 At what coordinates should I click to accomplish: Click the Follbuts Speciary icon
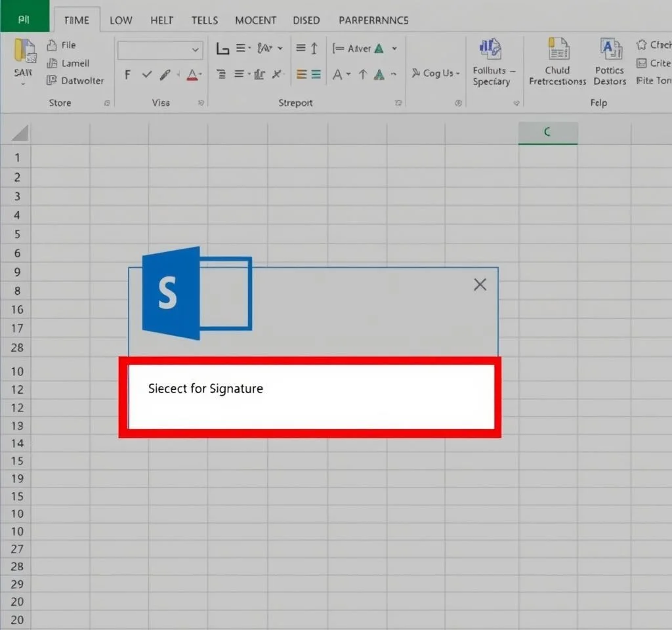click(491, 49)
